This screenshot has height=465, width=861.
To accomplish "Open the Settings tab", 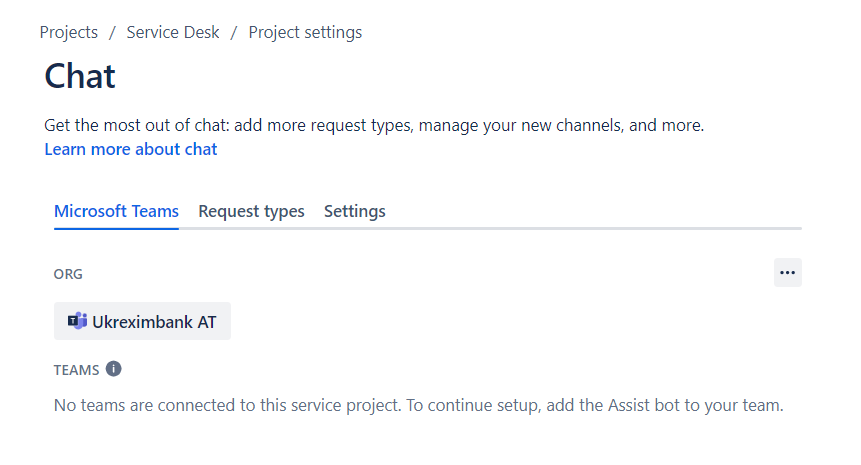I will [x=354, y=211].
